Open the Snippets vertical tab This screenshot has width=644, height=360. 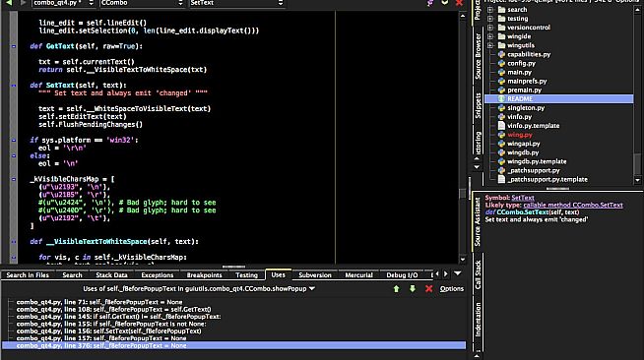[478, 106]
